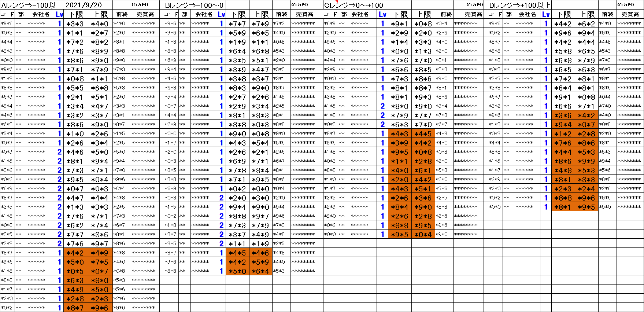This screenshot has height=312, width=644.
Task: Click the orange D range 下限 cell *2*3
Action: [x=563, y=188]
